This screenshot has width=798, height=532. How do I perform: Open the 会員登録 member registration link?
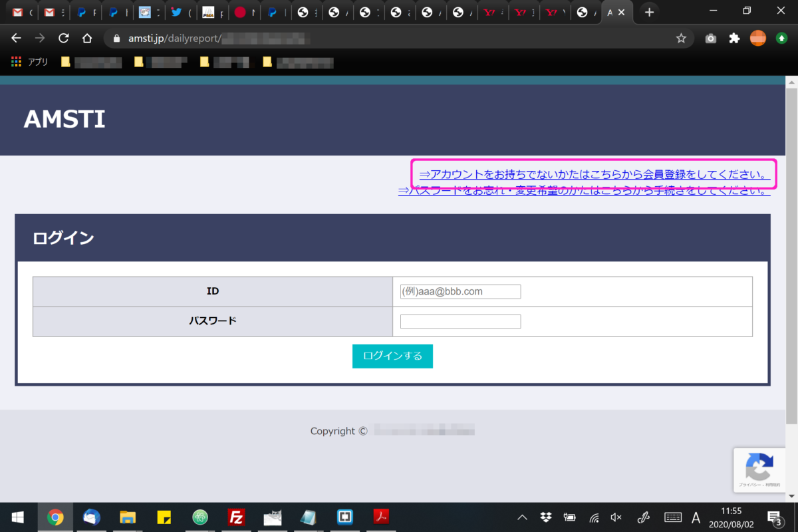coord(594,173)
